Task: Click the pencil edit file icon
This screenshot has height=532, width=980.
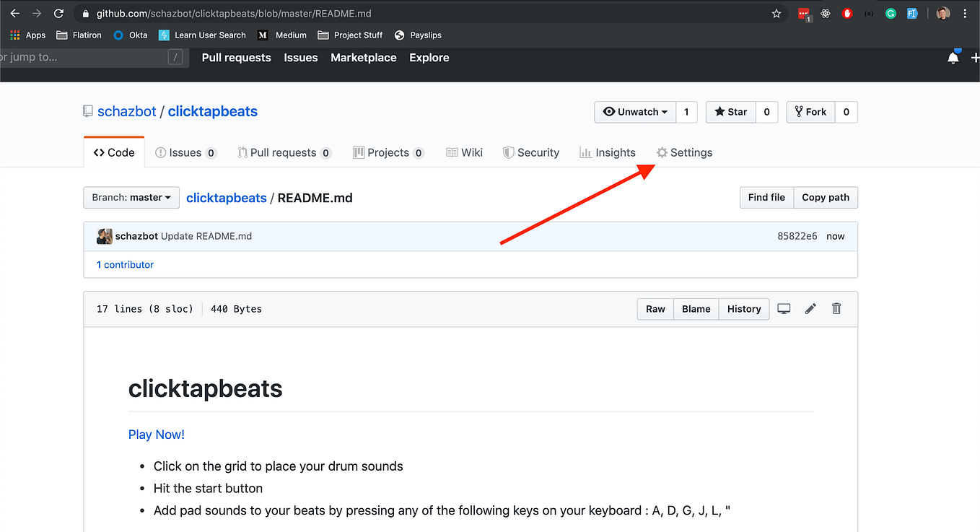Action: coord(810,309)
